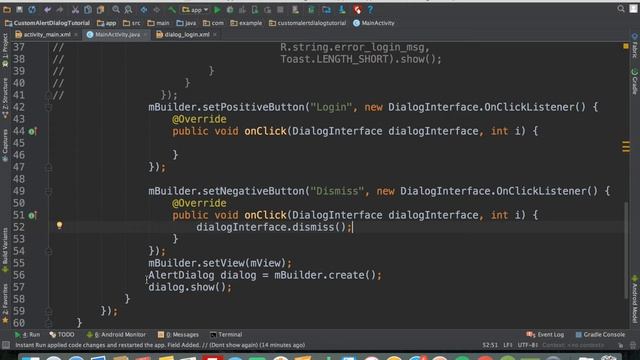The image size is (640, 360).
Task: Open the Favorites side tab
Action: [5, 303]
